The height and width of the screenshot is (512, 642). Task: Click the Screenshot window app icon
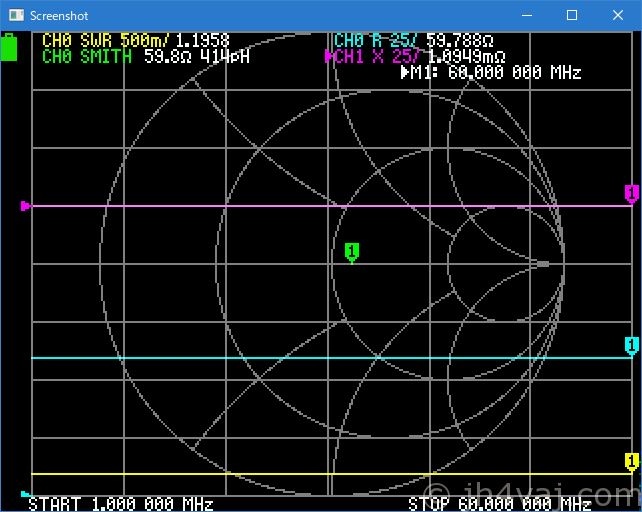[x=16, y=16]
